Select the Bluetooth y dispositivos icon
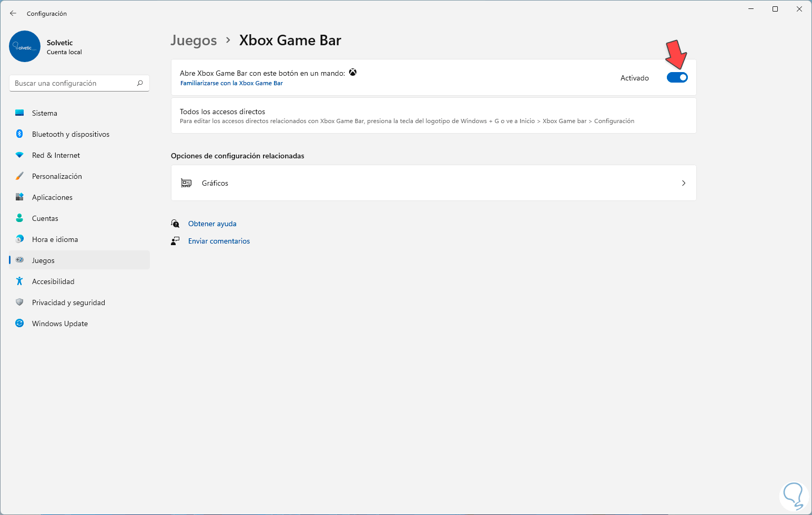The width and height of the screenshot is (812, 515). tap(19, 134)
